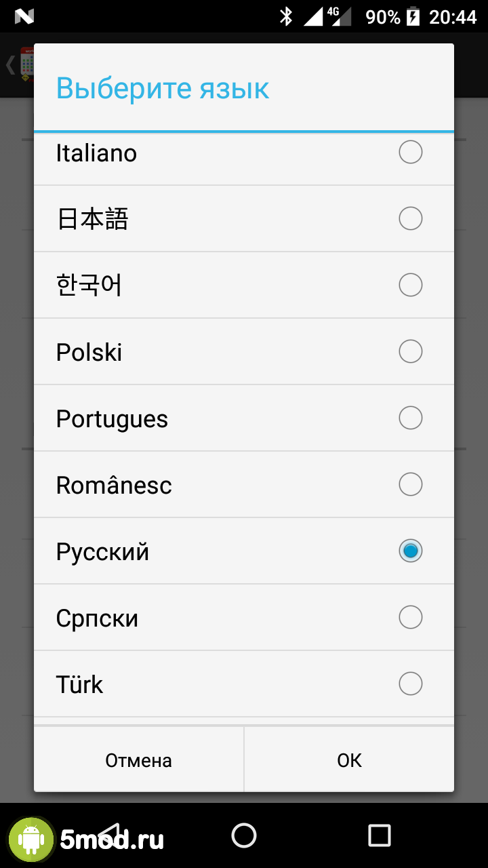This screenshot has height=868, width=488.
Task: Tap the app icon behind dialog
Action: (27, 65)
